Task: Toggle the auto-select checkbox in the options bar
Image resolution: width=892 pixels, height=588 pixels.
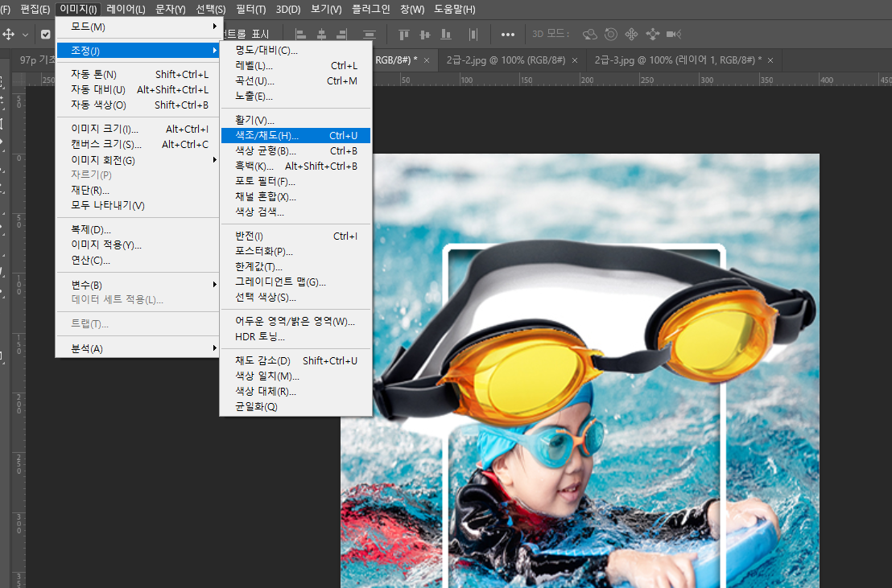Action: pos(46,35)
